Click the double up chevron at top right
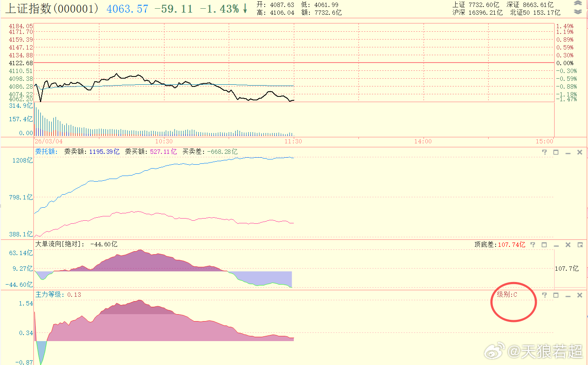 [x=577, y=3]
